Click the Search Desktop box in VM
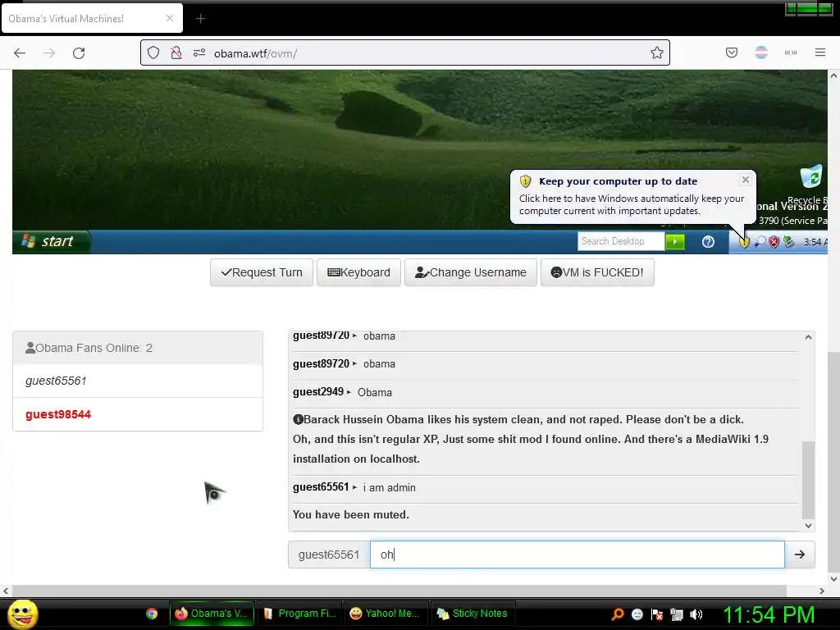Viewport: 840px width, 630px height. click(620, 242)
